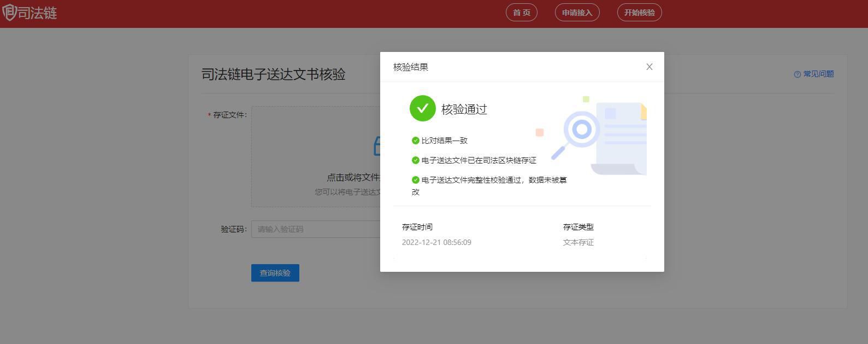Click the 司法链电子送达文书核验 page heading
This screenshot has height=344, width=868.
click(x=273, y=74)
